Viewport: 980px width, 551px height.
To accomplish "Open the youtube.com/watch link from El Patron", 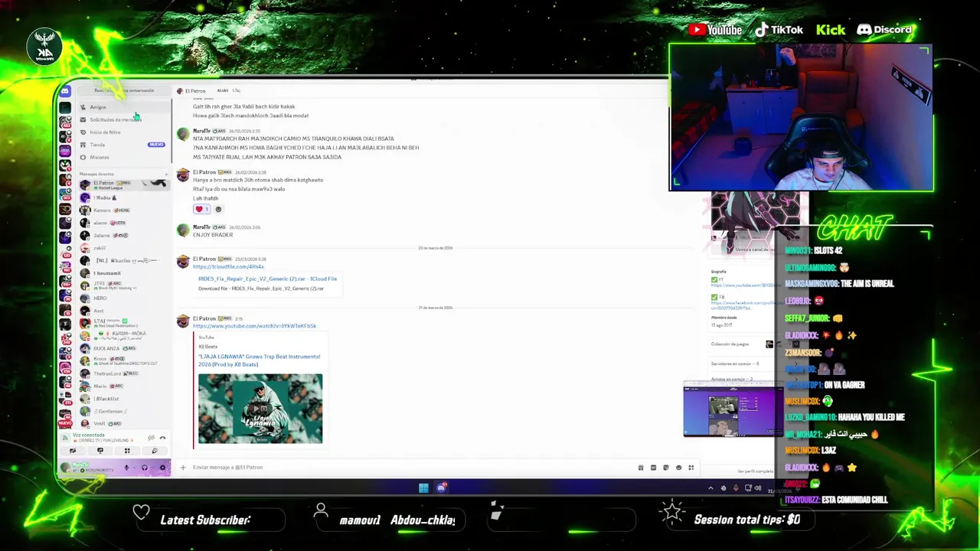I will click(x=254, y=326).
